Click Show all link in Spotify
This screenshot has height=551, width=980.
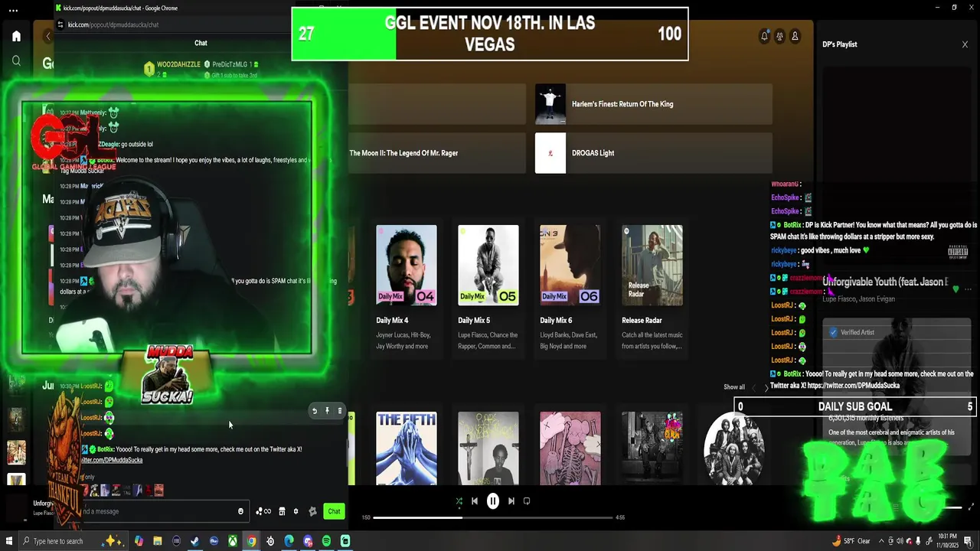click(x=734, y=387)
